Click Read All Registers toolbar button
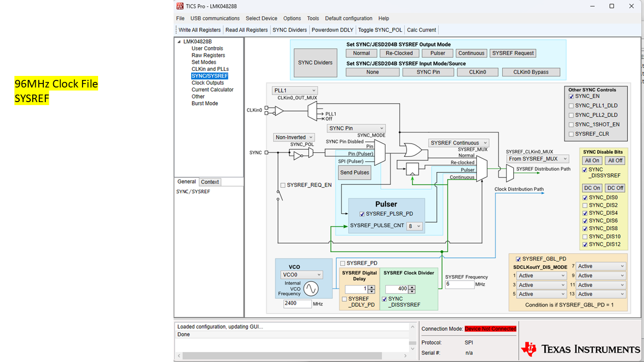Image resolution: width=644 pixels, height=362 pixels. (247, 30)
